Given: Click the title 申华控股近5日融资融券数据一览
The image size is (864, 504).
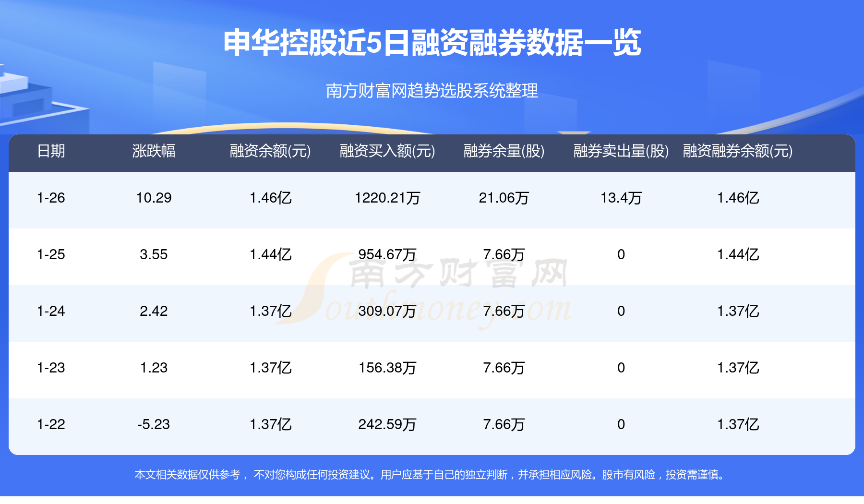Looking at the screenshot, I should 432,43.
